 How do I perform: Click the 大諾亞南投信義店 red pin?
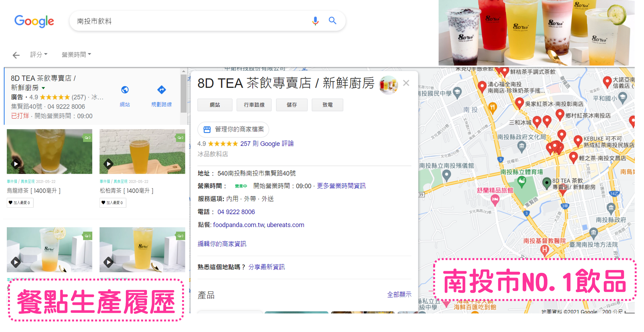coord(607,82)
